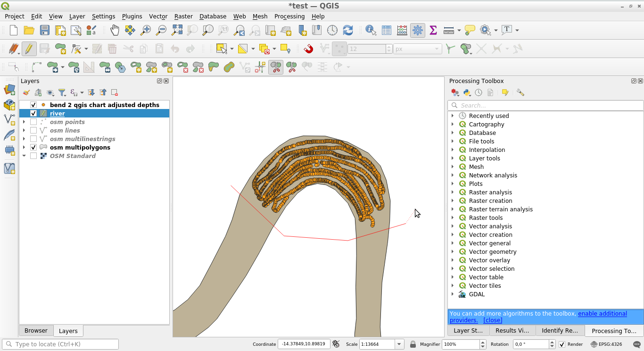Click the Processing Toolbox search field
The width and height of the screenshot is (644, 351).
point(545,105)
